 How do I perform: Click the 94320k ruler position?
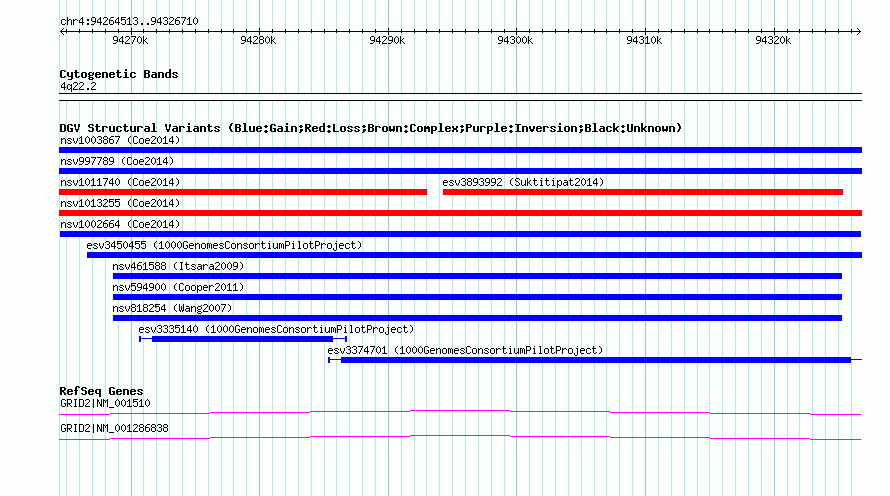[773, 40]
